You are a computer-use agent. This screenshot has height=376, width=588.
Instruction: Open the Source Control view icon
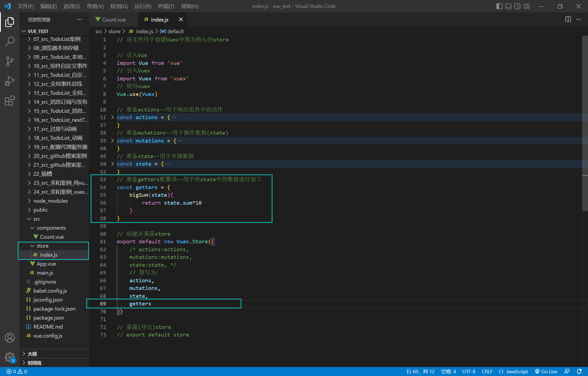pyautogui.click(x=10, y=61)
